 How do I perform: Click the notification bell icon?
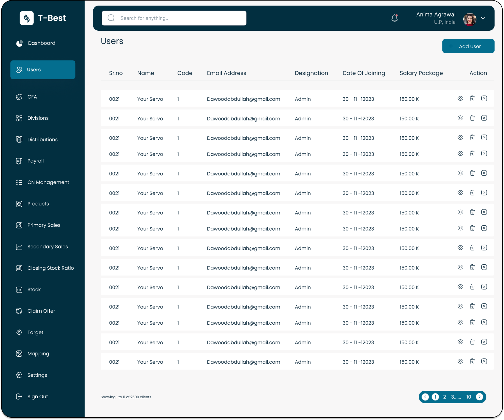394,18
